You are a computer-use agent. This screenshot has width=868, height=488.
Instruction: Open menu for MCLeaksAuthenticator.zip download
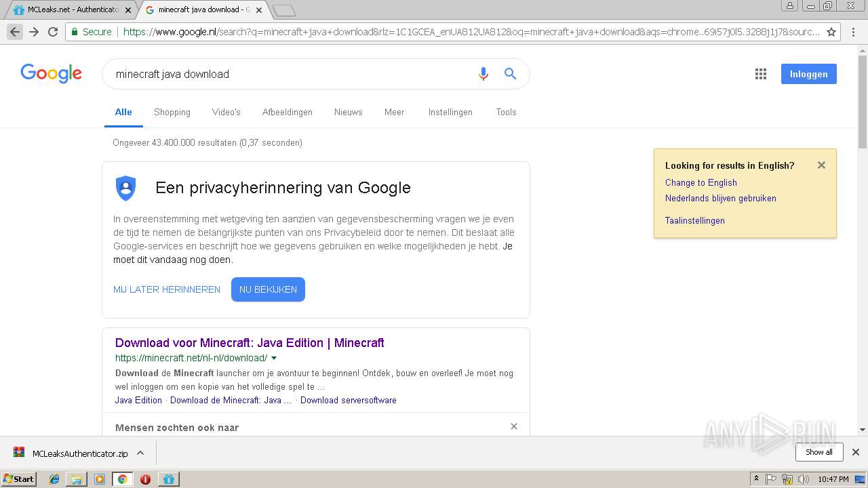(x=140, y=453)
